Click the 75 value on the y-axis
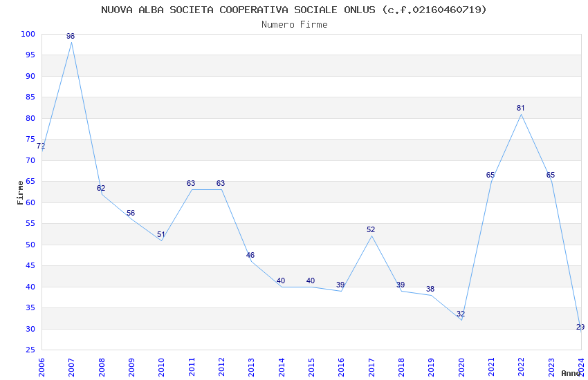The height and width of the screenshot is (380, 588). [30, 140]
